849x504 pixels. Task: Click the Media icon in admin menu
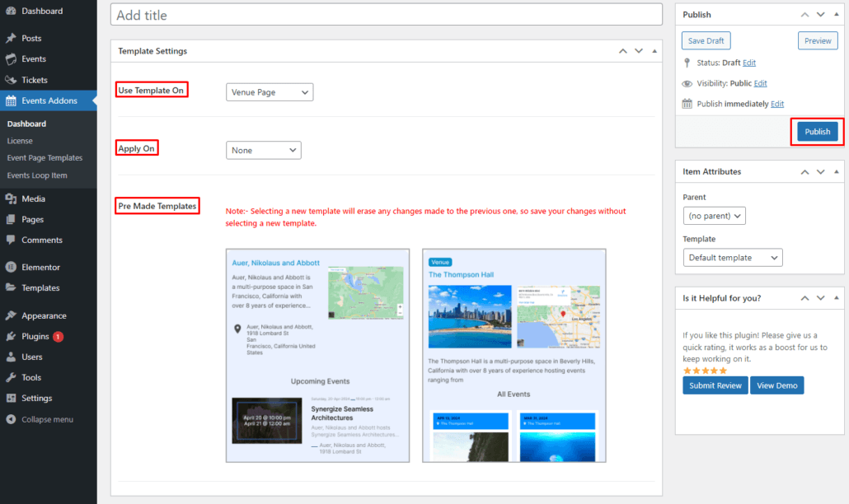[11, 198]
